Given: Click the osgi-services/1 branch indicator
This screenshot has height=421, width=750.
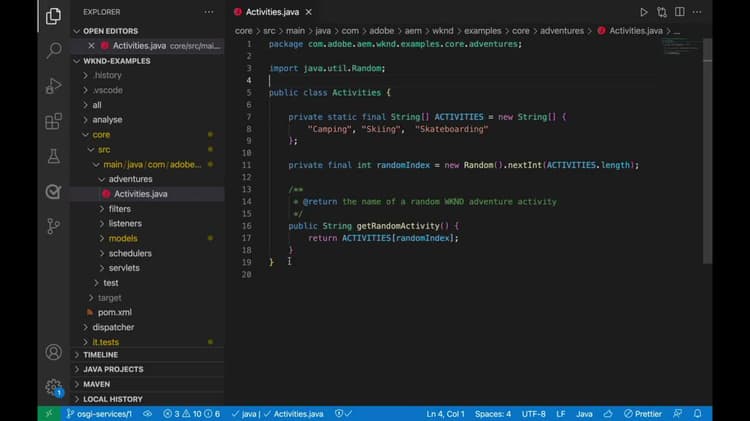Looking at the screenshot, I should coord(98,413).
